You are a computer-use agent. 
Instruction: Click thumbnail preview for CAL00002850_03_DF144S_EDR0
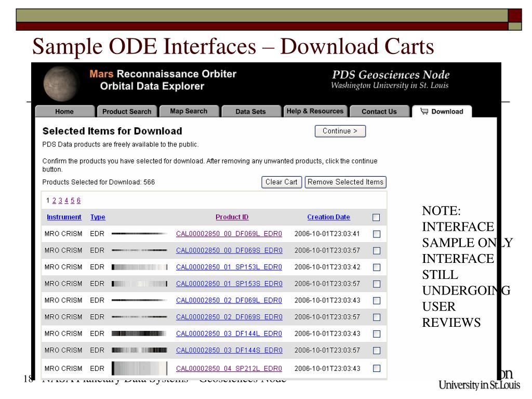[x=139, y=350]
